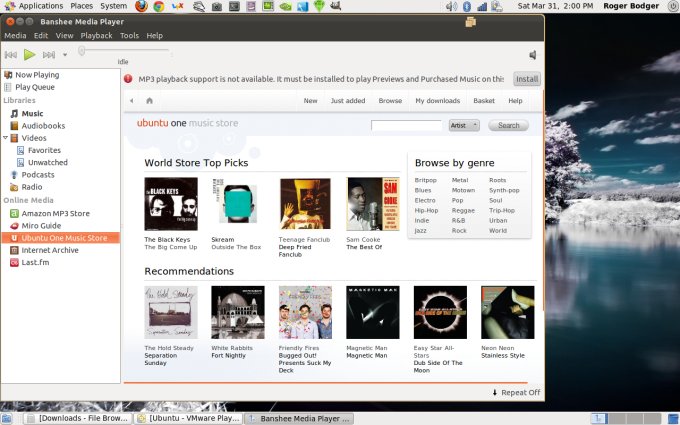Select the Videos library
680x425 pixels.
[34, 138]
